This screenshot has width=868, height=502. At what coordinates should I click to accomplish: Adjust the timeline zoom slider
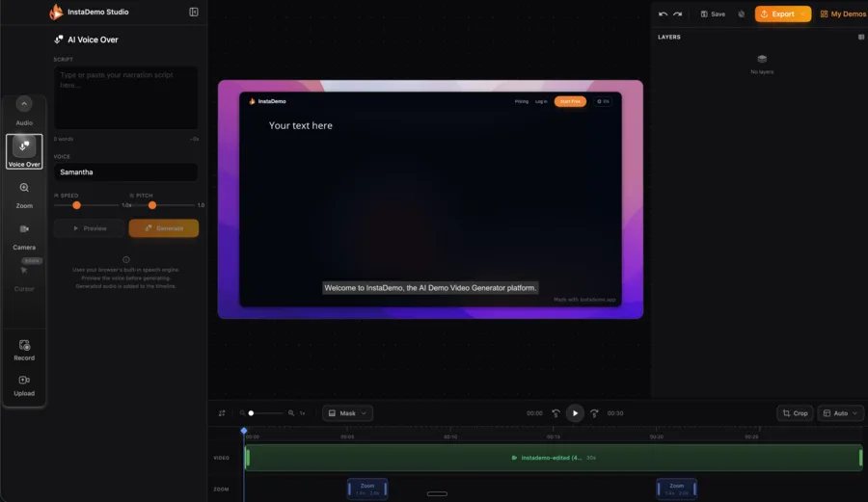coord(251,413)
